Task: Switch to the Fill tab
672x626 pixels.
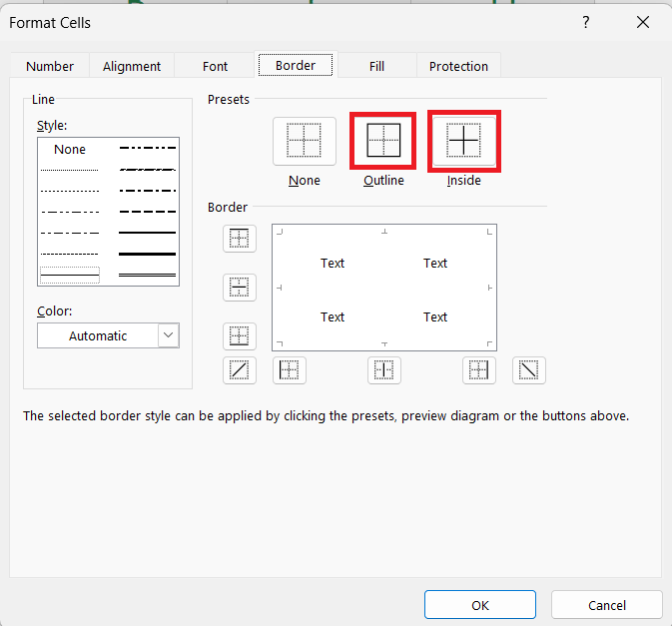Action: (x=376, y=67)
